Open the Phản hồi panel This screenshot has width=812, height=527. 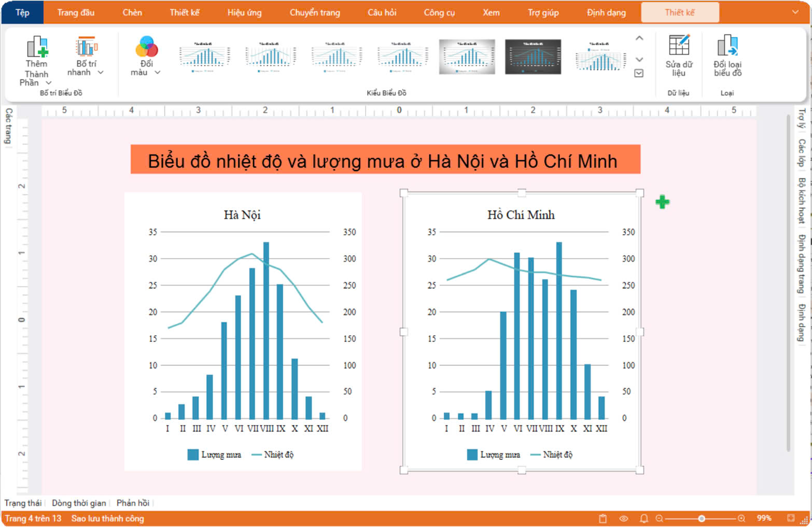pyautogui.click(x=133, y=503)
